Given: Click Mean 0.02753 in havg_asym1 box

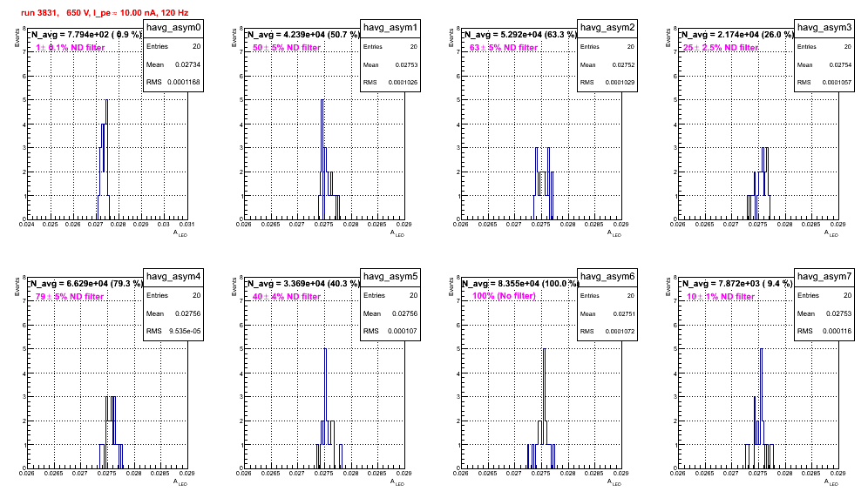Looking at the screenshot, I should (x=390, y=64).
